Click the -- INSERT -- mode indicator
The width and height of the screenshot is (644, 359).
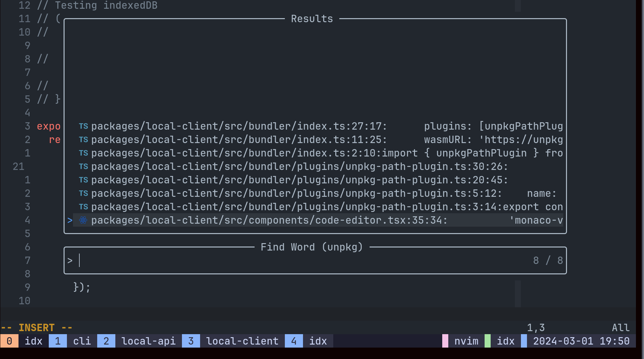[x=37, y=328]
